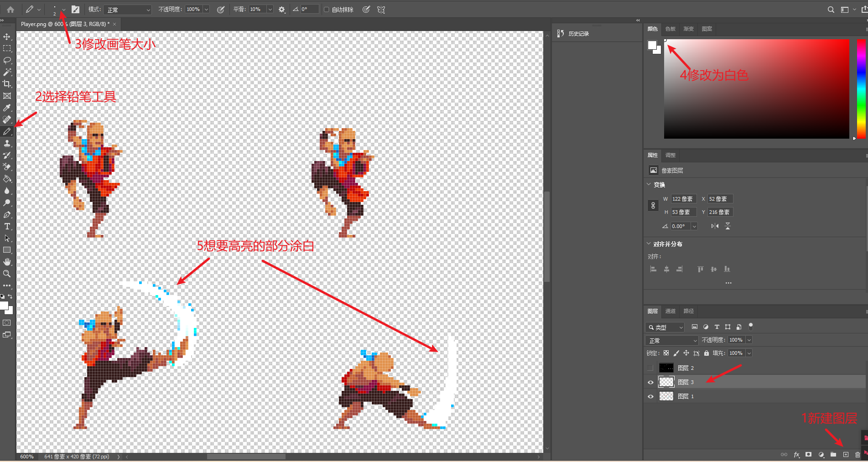Open the layer style fx menu
Image resolution: width=868 pixels, height=462 pixels.
[x=796, y=455]
